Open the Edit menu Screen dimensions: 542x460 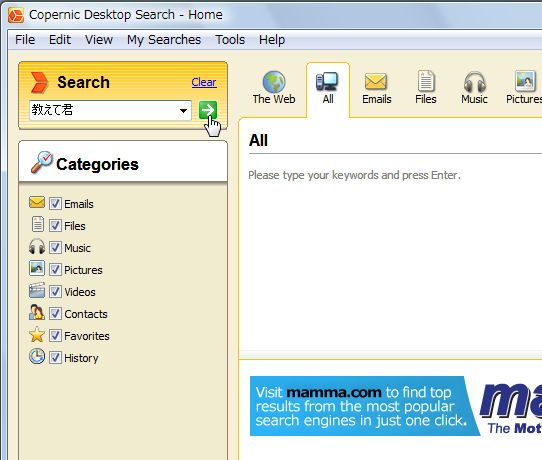(x=60, y=40)
